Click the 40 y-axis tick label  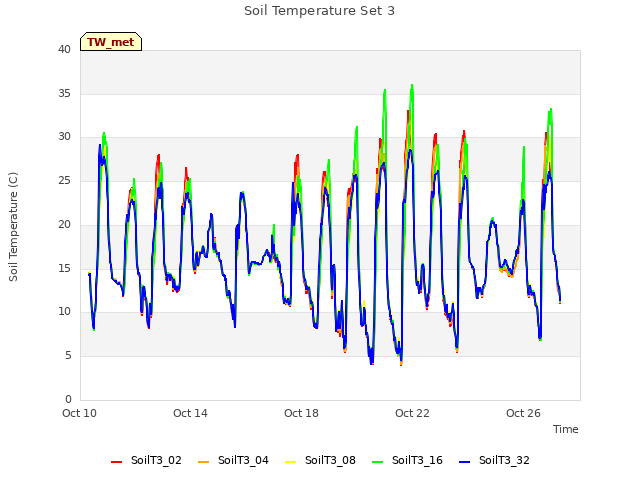tap(64, 49)
